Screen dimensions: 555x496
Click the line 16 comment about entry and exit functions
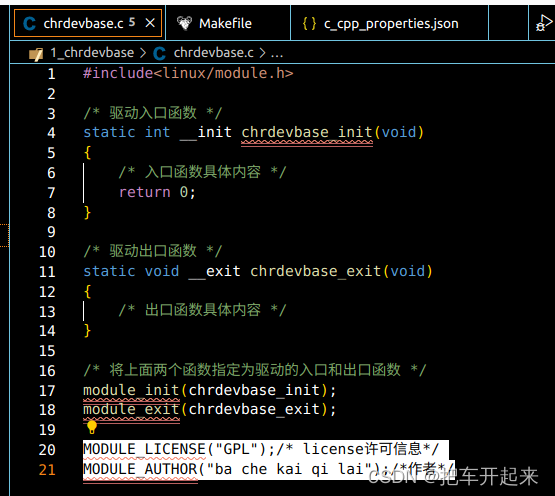[x=255, y=370]
